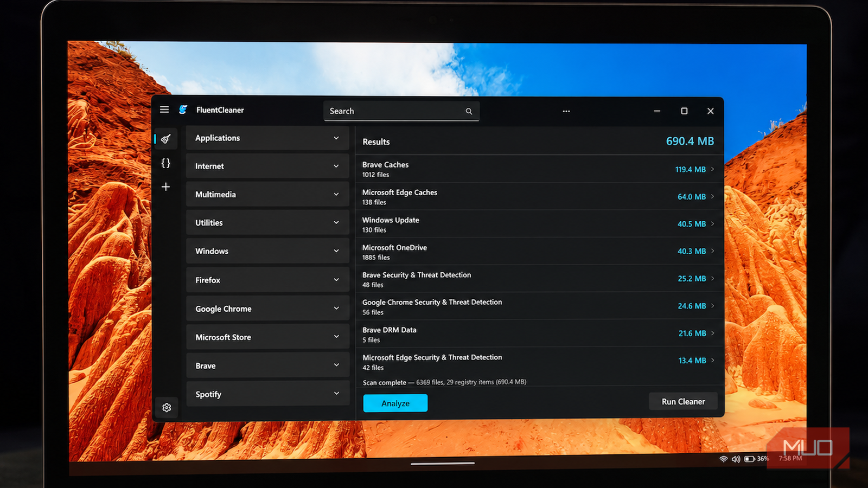Image resolution: width=868 pixels, height=488 pixels.
Task: Expand the Spotify category
Action: pos(267,394)
